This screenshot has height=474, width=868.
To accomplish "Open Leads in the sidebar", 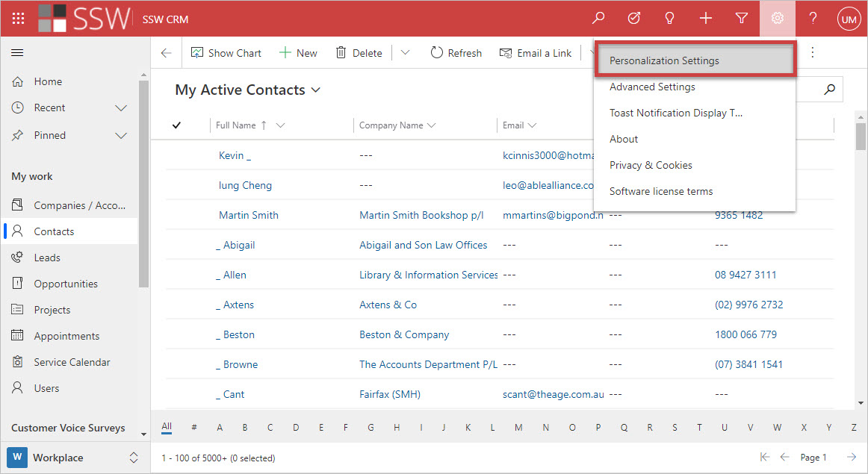I will (47, 258).
